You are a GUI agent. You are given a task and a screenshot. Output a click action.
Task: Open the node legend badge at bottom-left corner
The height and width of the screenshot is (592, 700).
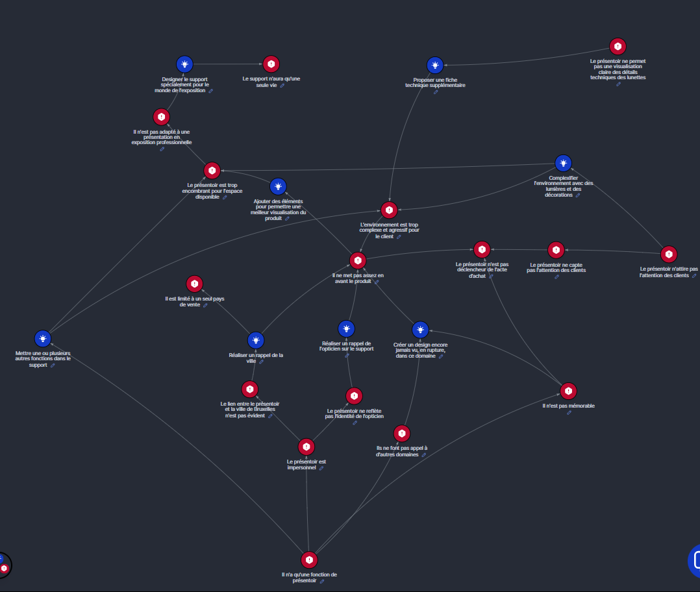4,565
